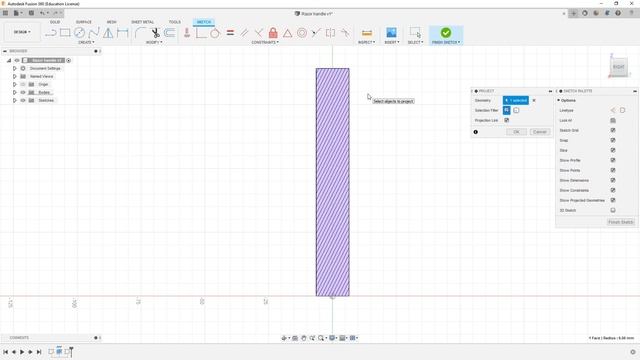Expand the Document Settings tree node
Screen dimensions: 640x360
15,69
